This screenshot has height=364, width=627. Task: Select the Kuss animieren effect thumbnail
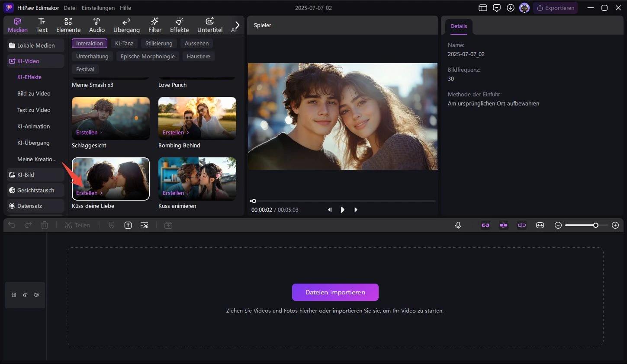click(197, 179)
